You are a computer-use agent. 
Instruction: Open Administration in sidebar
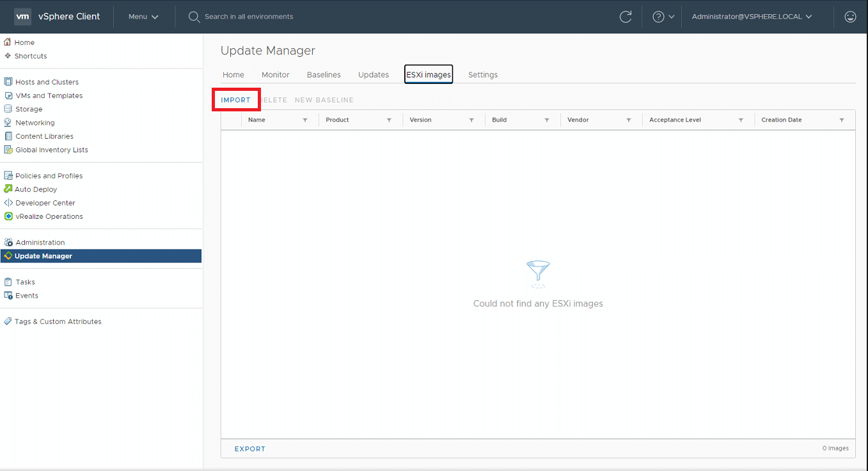coord(40,243)
